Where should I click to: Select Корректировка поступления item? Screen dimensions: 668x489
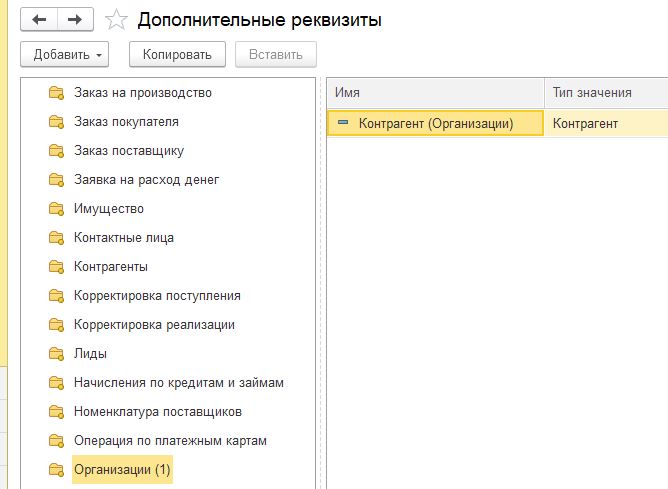(x=157, y=296)
